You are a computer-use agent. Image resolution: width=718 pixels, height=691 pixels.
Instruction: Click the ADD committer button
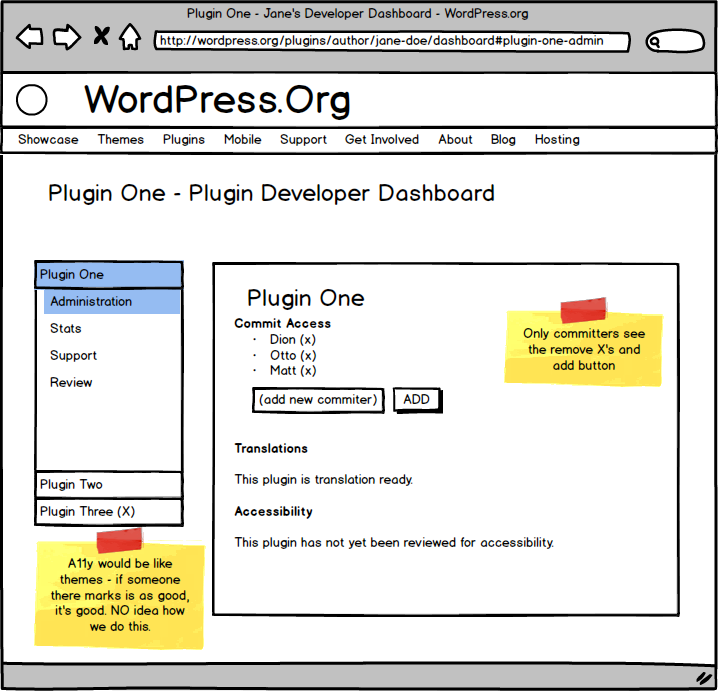(x=416, y=400)
